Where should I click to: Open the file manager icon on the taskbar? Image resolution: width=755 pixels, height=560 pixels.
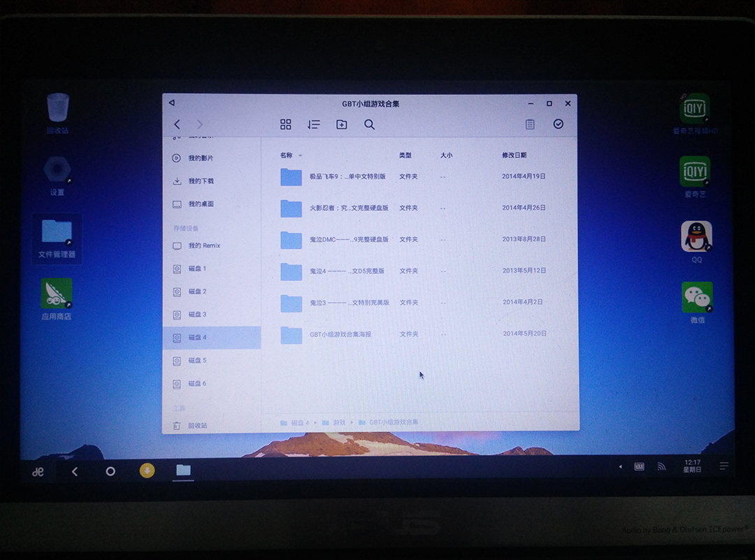[x=182, y=471]
